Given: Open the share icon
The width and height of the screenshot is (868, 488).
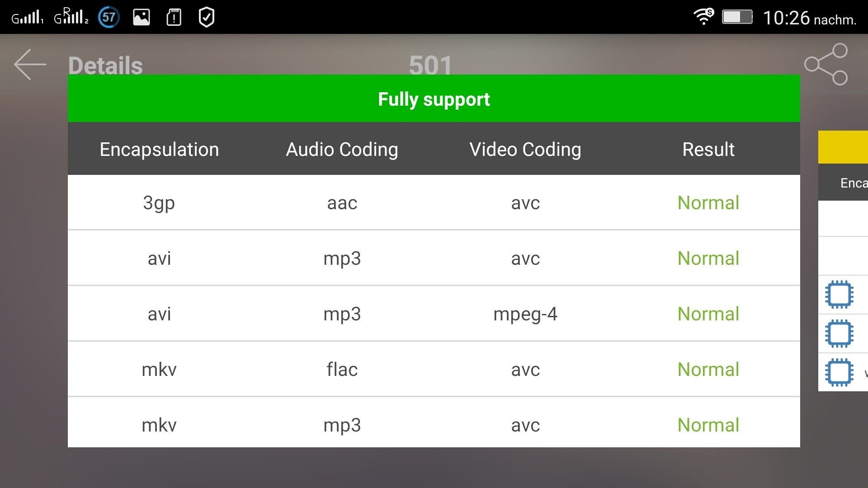Looking at the screenshot, I should coord(826,64).
